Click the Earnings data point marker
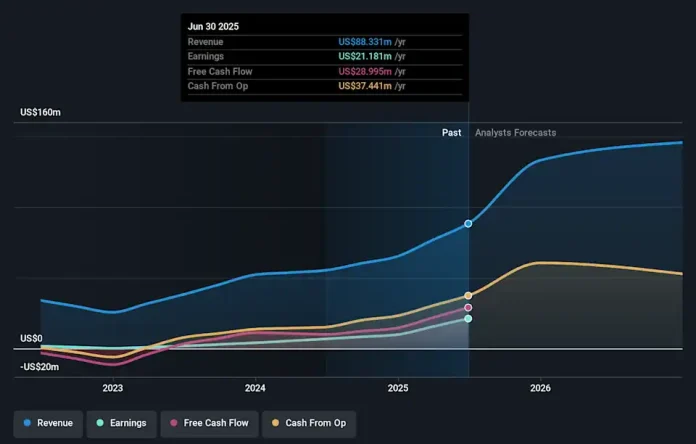 [x=468, y=318]
